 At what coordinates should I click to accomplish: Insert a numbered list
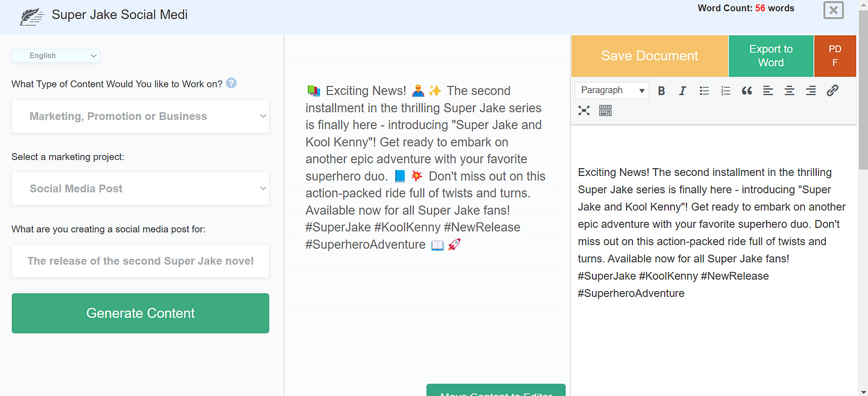click(x=726, y=91)
